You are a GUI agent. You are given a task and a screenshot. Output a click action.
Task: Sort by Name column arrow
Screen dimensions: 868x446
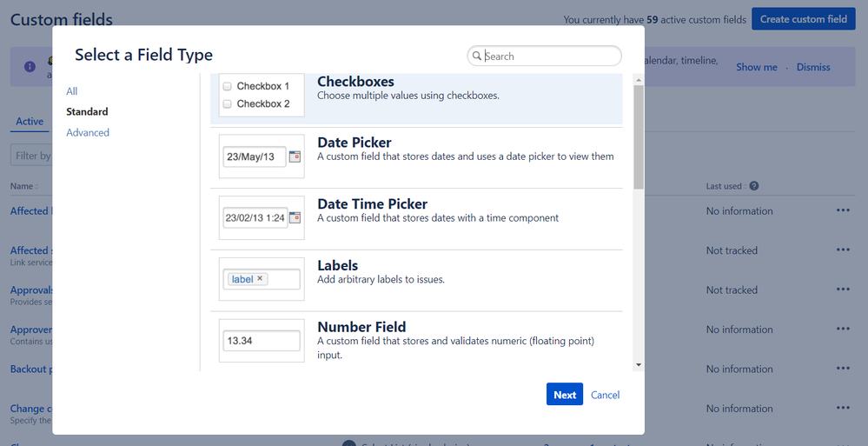36,187
